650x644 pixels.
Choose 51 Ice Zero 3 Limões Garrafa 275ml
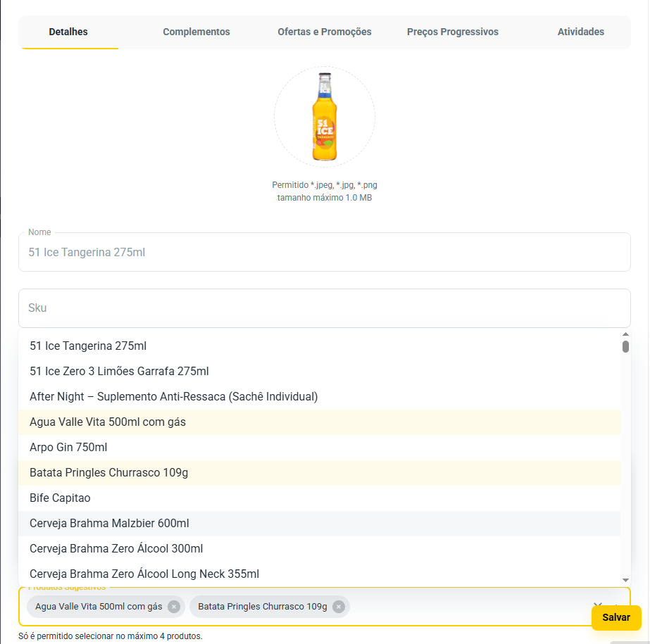[319, 372]
